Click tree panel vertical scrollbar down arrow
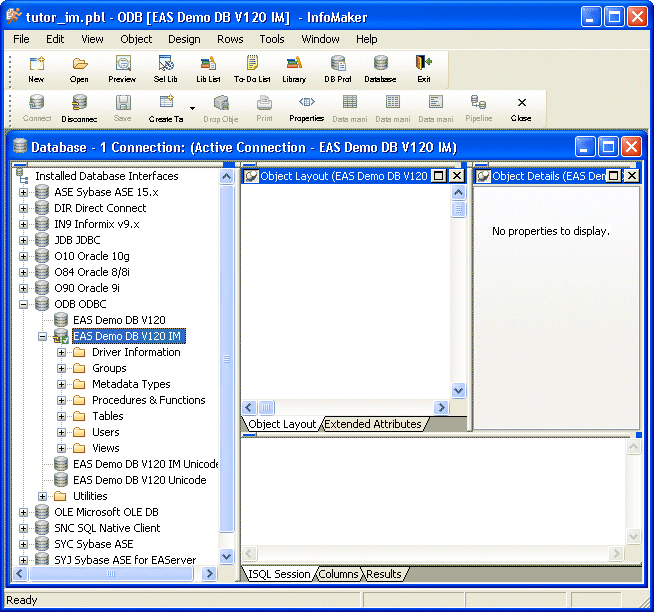The image size is (654, 612). click(x=226, y=557)
